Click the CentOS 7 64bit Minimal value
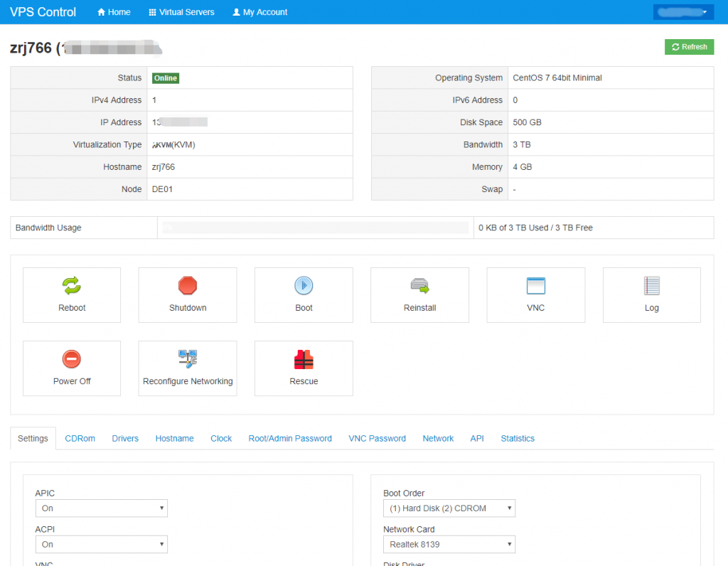This screenshot has height=566, width=728. coord(557,78)
